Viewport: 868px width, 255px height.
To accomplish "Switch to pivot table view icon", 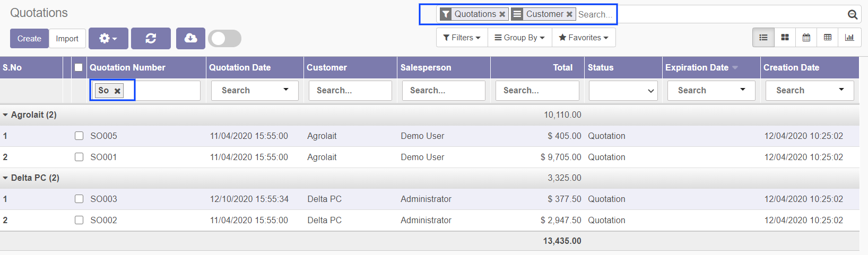I will 827,38.
